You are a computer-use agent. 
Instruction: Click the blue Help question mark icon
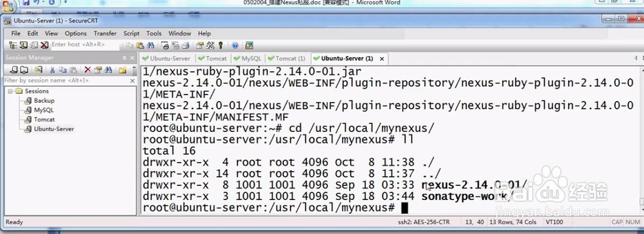235,45
